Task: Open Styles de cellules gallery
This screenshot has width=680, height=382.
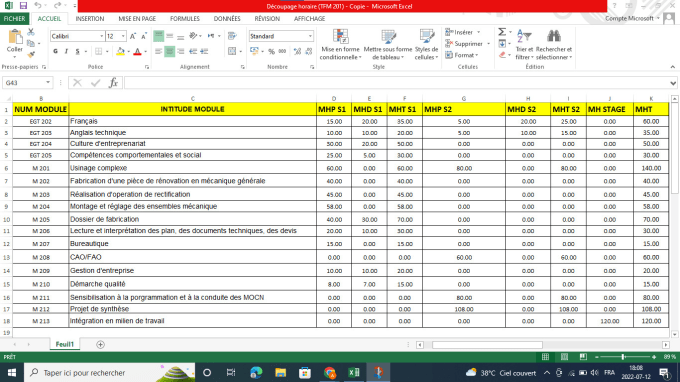Action: [x=426, y=45]
